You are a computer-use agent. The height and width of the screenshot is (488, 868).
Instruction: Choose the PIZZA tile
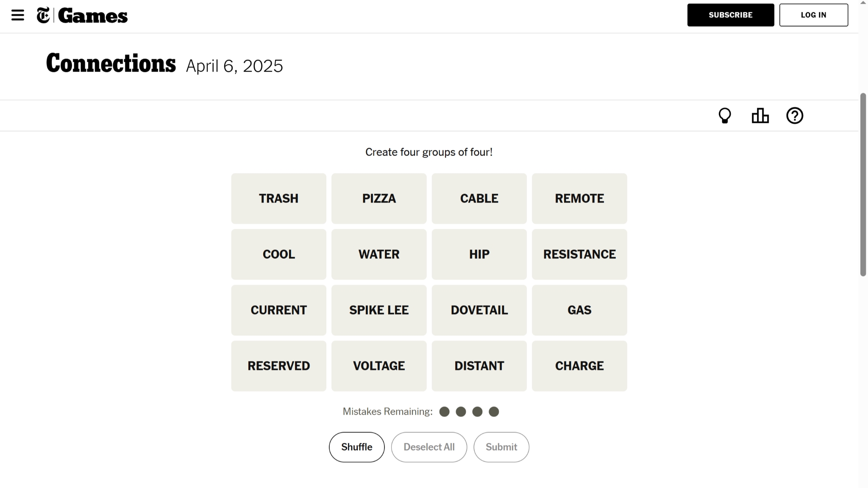[379, 198]
